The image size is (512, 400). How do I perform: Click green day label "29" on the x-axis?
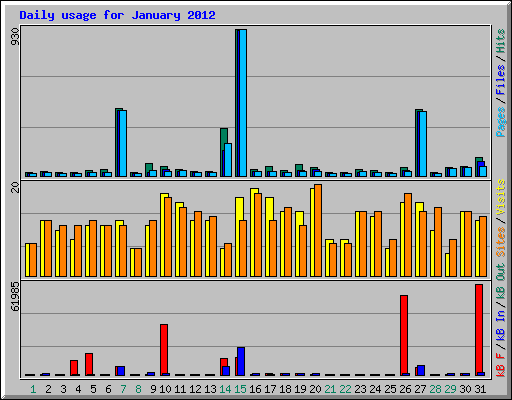pos(450,389)
